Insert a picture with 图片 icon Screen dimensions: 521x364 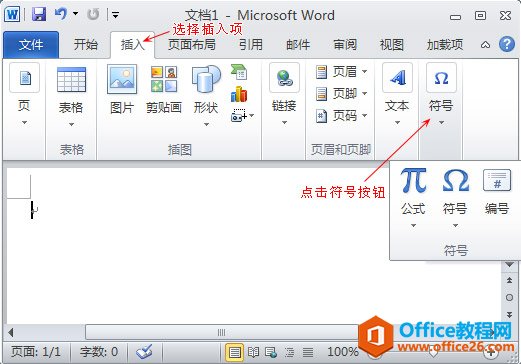click(x=122, y=79)
